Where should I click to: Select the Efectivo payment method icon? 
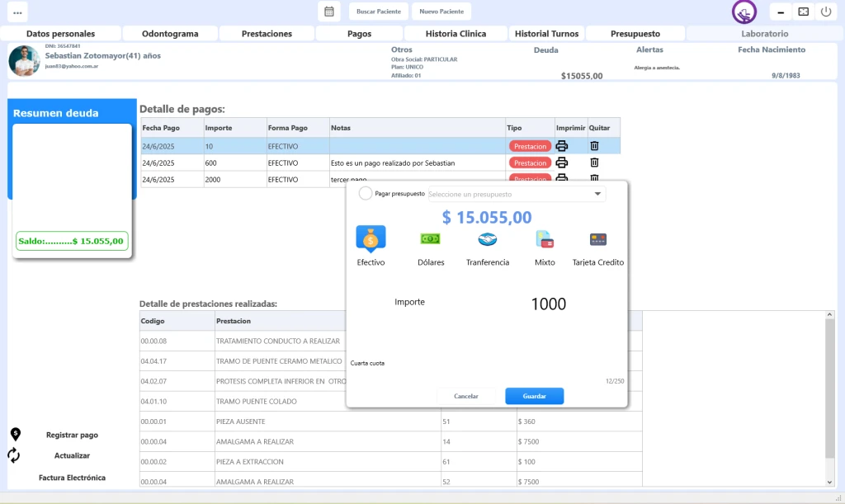[x=371, y=239]
